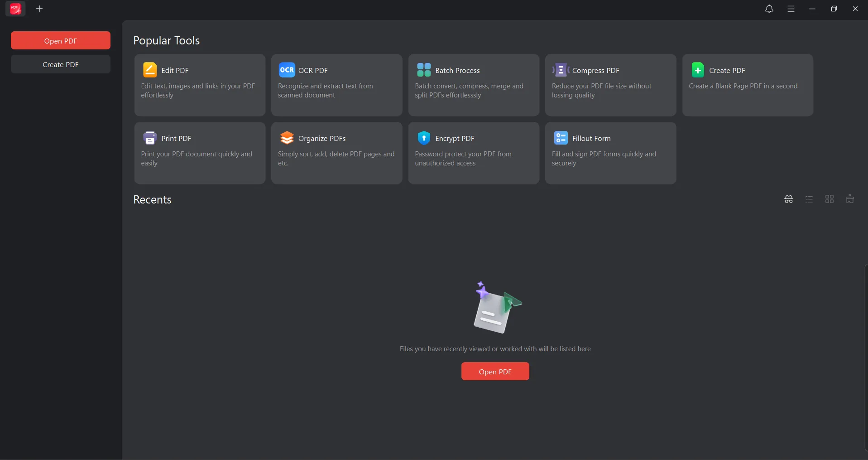Click 'Files you have recently viewed' message
The width and height of the screenshot is (868, 460).
click(495, 349)
